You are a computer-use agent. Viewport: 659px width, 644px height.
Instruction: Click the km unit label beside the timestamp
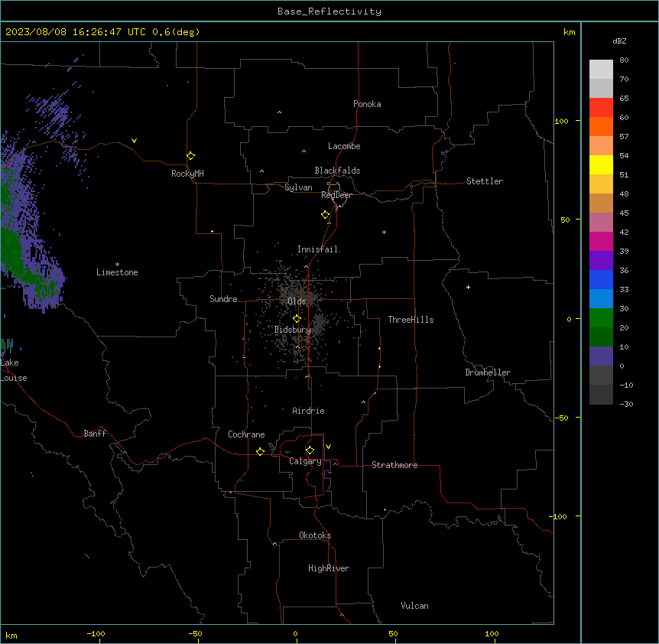570,32
